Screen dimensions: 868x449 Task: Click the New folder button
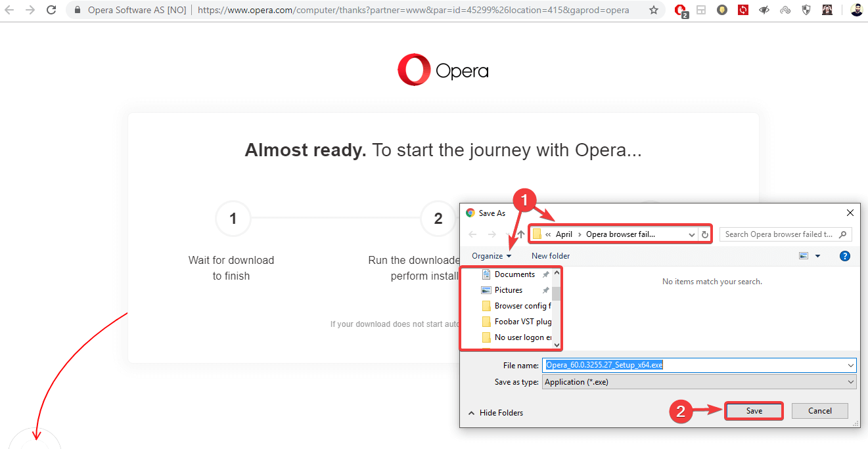tap(551, 256)
